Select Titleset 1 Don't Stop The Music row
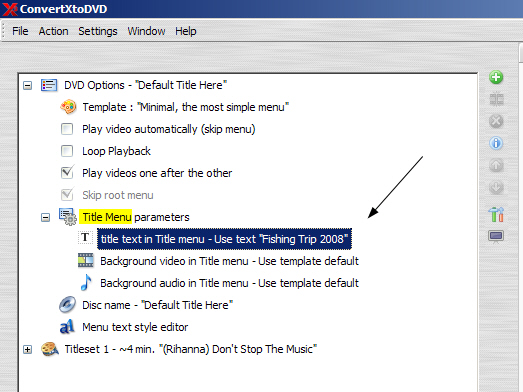The height and width of the screenshot is (392, 523). click(x=190, y=349)
